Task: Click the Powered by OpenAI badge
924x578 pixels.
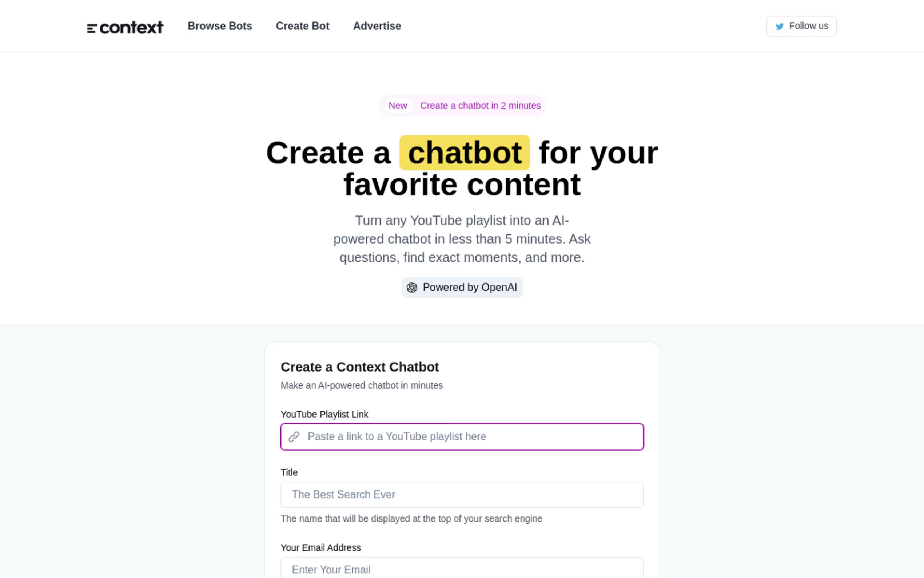Action: pos(462,288)
